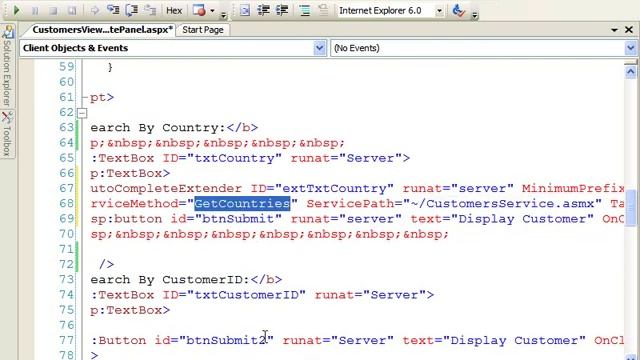Open dropdown arrow beside Breakpoints icon
The width and height of the screenshot is (640, 360).
(x=212, y=11)
